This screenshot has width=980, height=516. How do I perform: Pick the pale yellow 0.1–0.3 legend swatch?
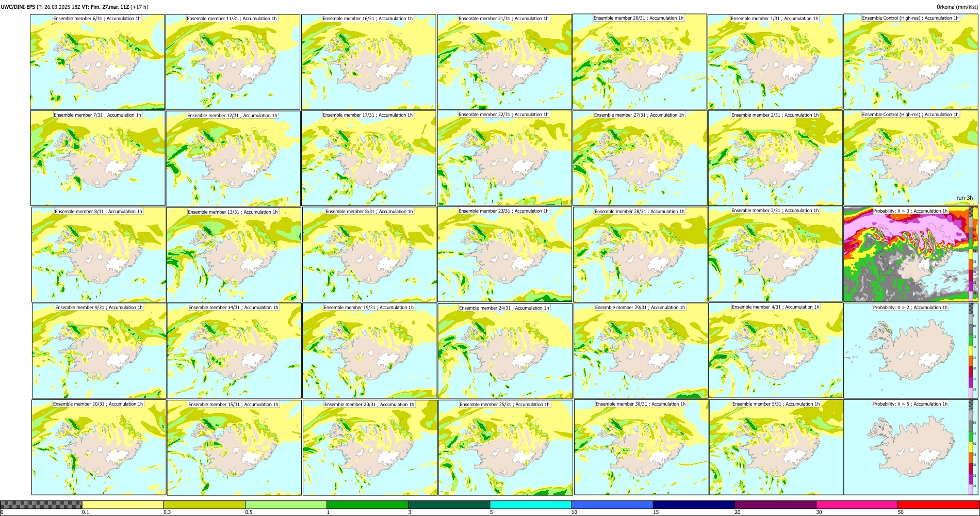(x=123, y=505)
